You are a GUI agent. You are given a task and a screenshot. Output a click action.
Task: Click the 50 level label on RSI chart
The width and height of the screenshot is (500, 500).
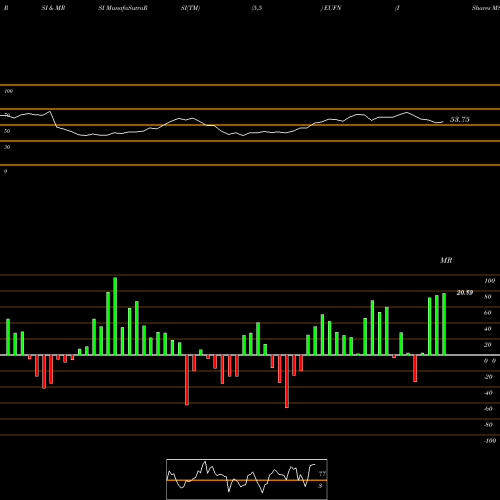point(7,131)
